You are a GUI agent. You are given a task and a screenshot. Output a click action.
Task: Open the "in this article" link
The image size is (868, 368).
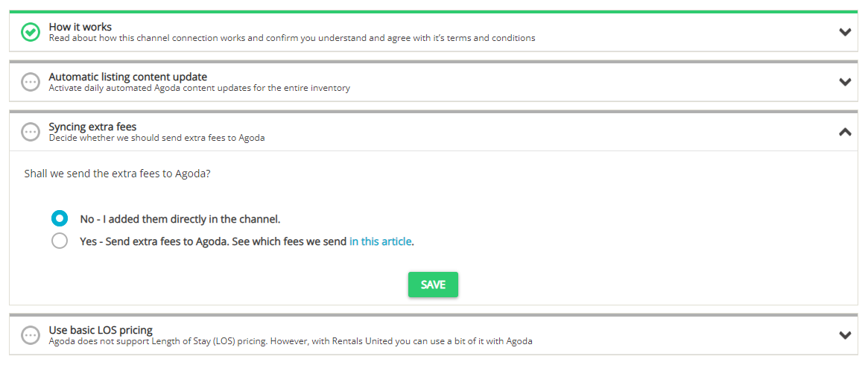pyautogui.click(x=380, y=241)
